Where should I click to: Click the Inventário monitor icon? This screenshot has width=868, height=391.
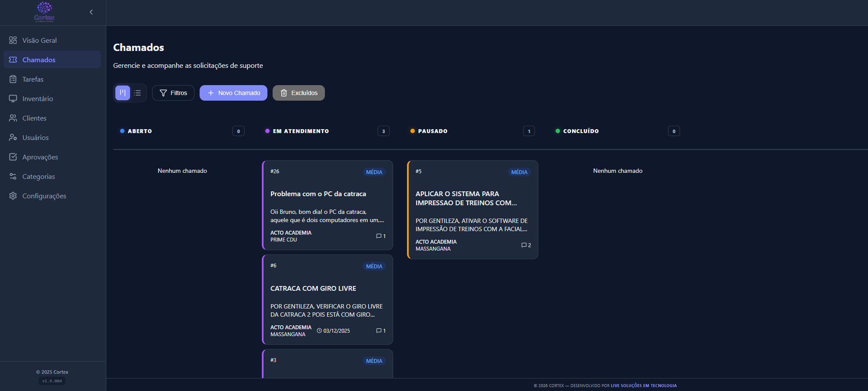[13, 99]
